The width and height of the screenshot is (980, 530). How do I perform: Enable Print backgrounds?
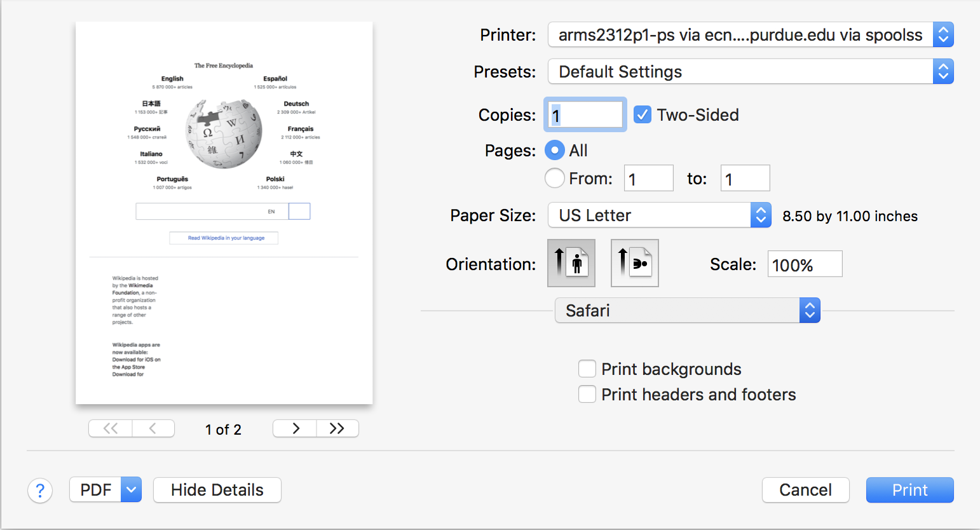coord(587,369)
